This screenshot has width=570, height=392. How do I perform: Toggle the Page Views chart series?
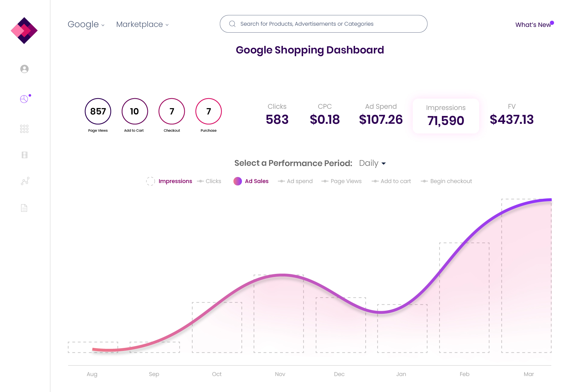tap(341, 181)
